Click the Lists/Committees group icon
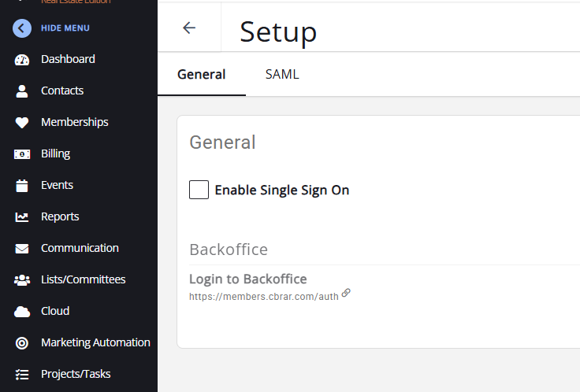 (22, 279)
